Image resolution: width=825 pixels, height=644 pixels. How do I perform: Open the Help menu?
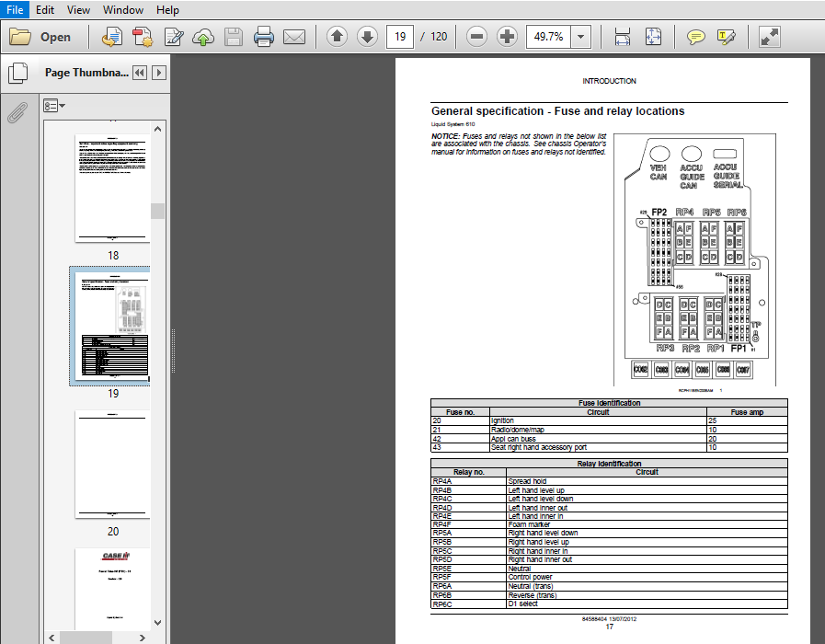tap(167, 10)
